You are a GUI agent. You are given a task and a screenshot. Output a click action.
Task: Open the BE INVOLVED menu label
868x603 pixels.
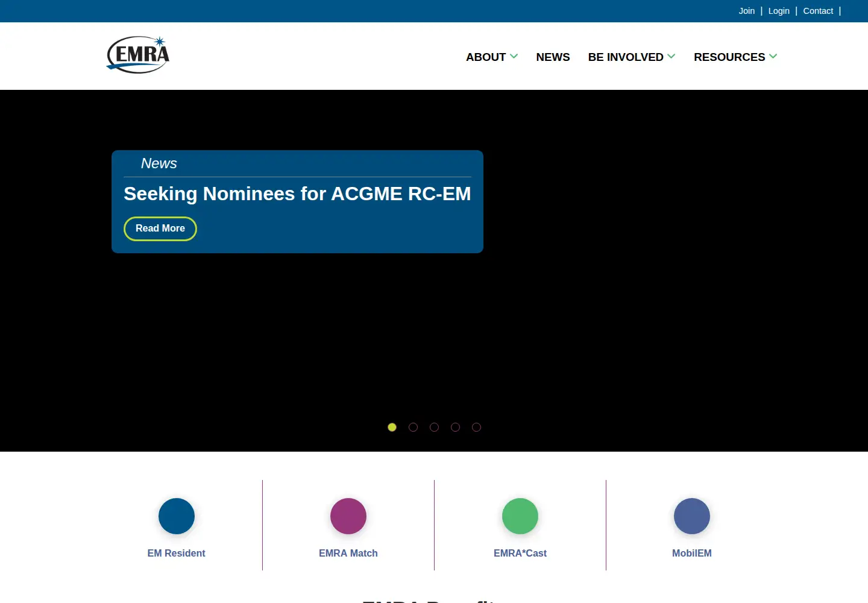click(x=626, y=57)
